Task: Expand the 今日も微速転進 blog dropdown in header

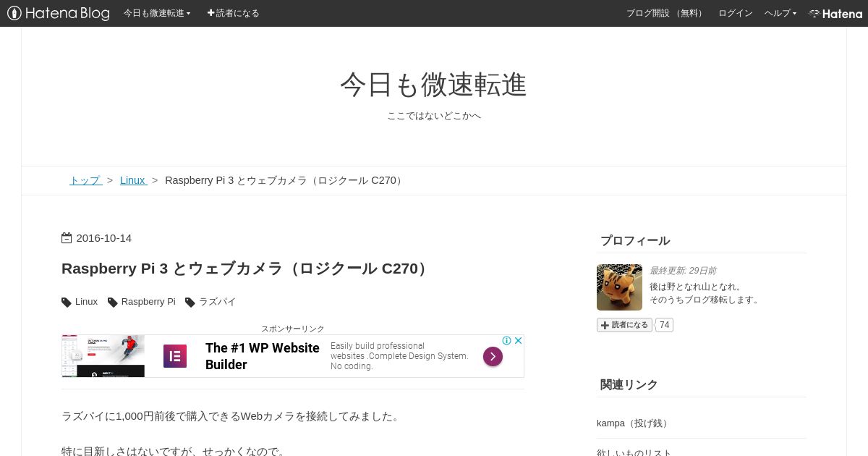Action: coord(157,13)
